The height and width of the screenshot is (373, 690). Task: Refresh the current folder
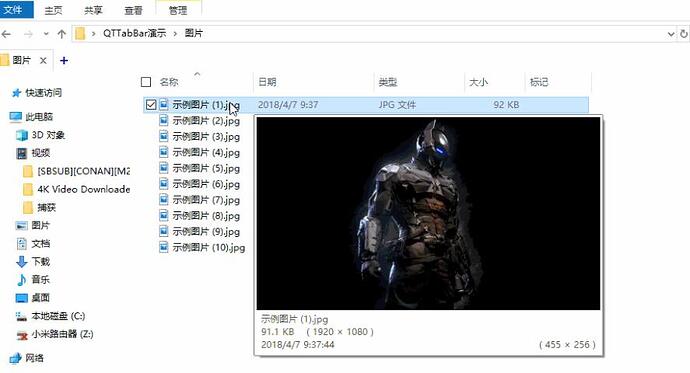pyautogui.click(x=683, y=34)
